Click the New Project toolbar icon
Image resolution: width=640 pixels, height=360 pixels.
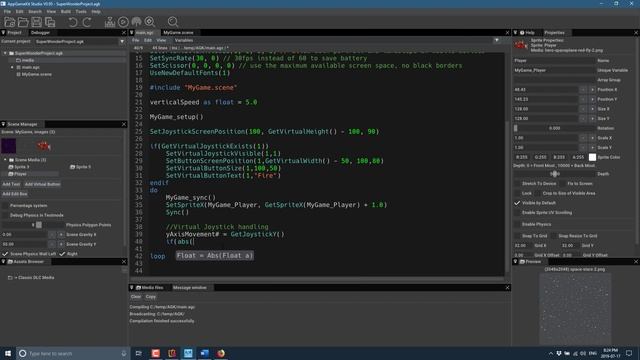(x=10, y=22)
